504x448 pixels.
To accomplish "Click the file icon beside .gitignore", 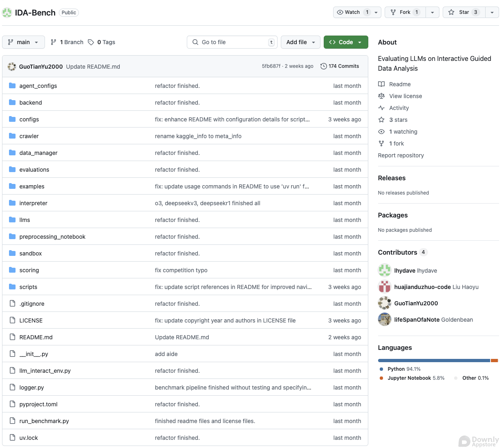I will [x=12, y=304].
